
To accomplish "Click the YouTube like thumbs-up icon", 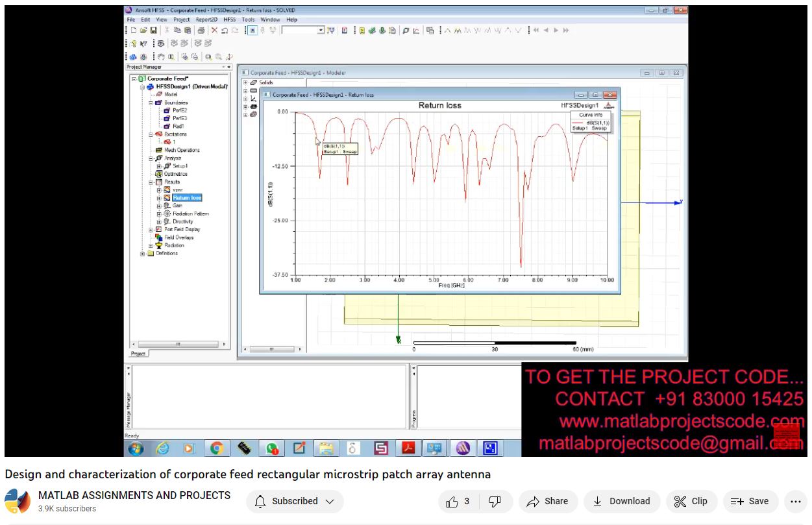I will pyautogui.click(x=452, y=501).
